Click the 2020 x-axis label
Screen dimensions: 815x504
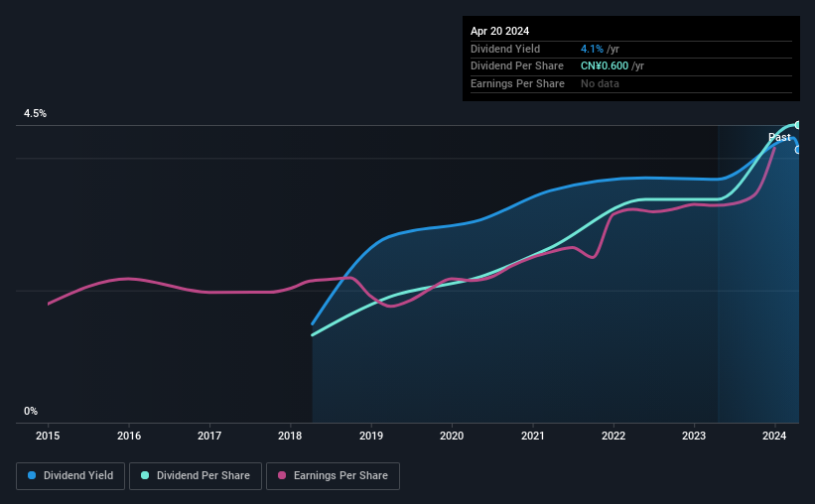pos(452,436)
